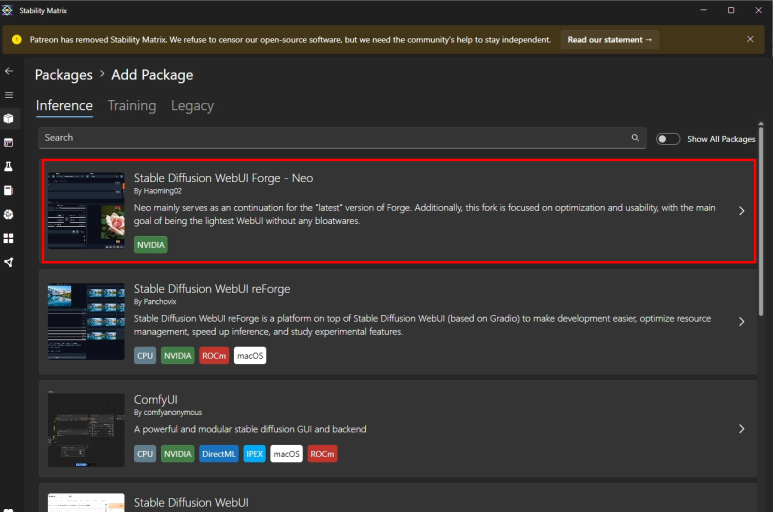Click the IPEX tag on ComfyUI

254,454
